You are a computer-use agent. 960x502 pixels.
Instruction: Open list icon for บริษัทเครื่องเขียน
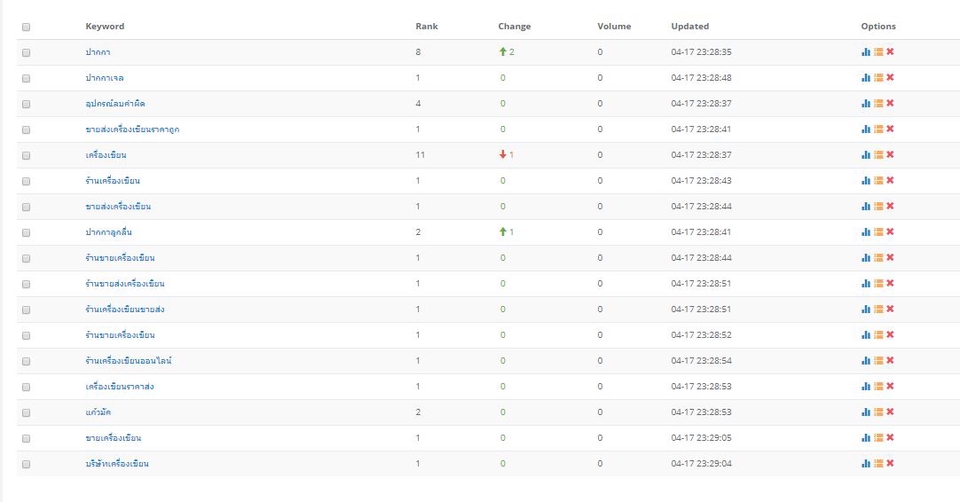point(879,463)
